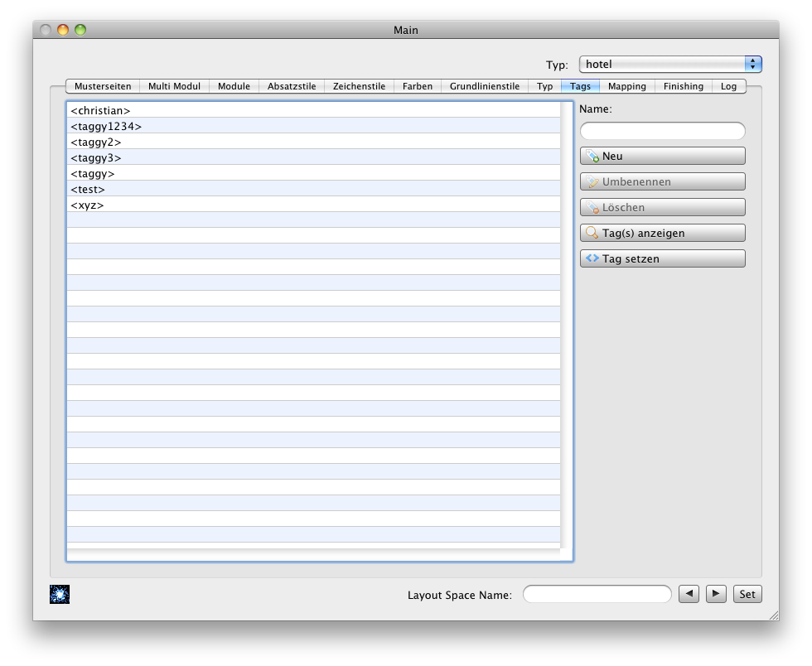Open the Log tab
Screen dimensions: 812x666
point(728,86)
